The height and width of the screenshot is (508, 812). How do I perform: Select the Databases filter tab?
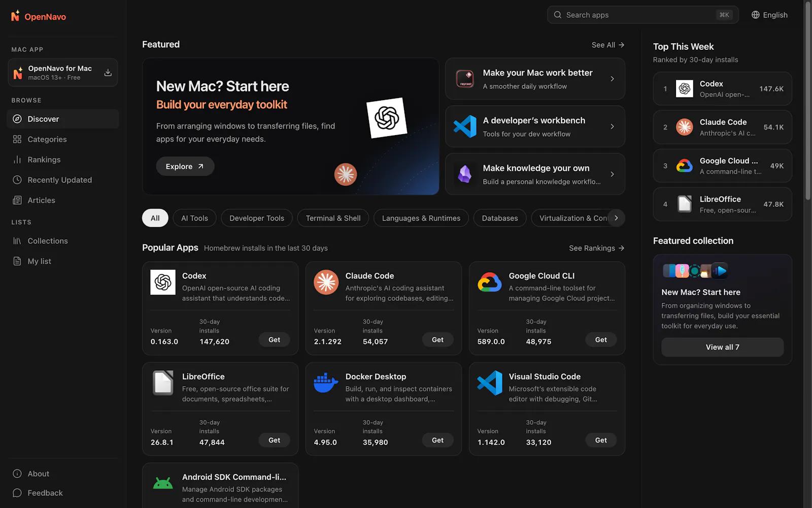tap(500, 218)
